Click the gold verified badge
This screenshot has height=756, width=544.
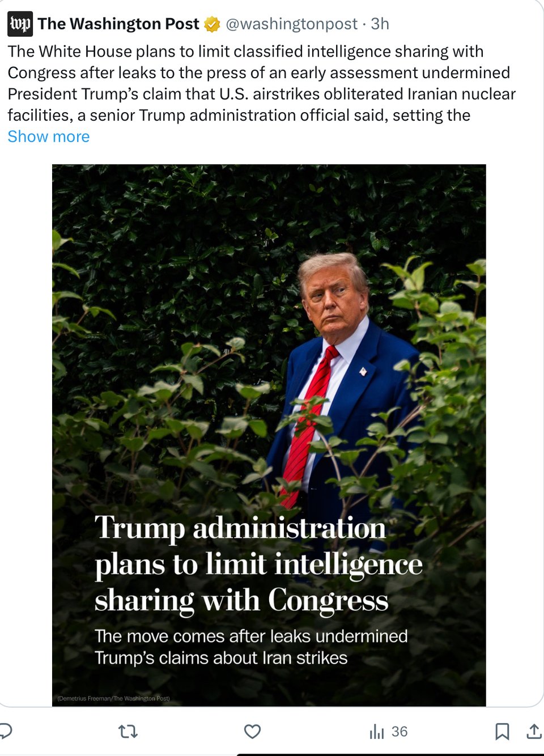pyautogui.click(x=212, y=24)
